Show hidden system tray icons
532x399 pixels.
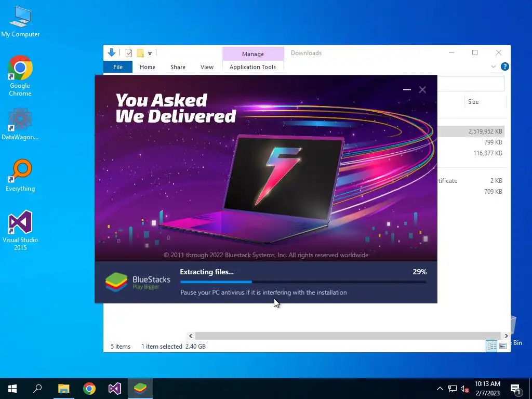[x=440, y=389]
